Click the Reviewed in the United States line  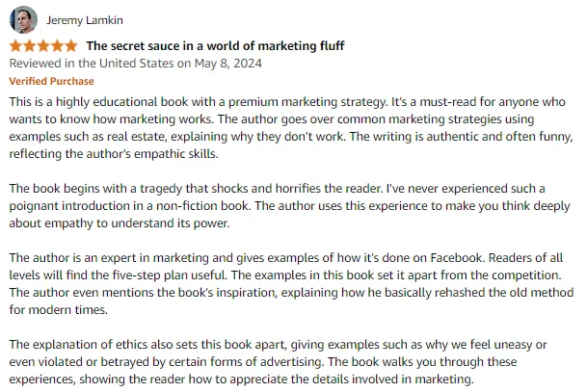[136, 64]
